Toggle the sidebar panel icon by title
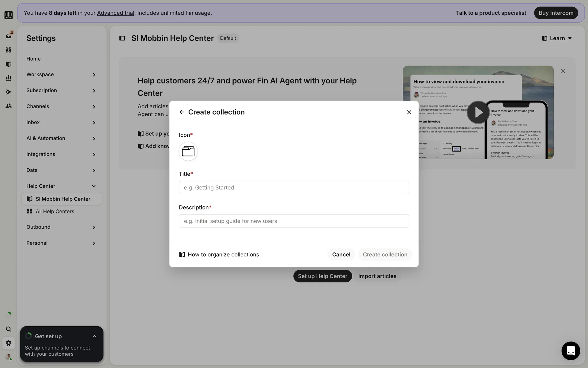The width and height of the screenshot is (588, 368). (x=122, y=38)
